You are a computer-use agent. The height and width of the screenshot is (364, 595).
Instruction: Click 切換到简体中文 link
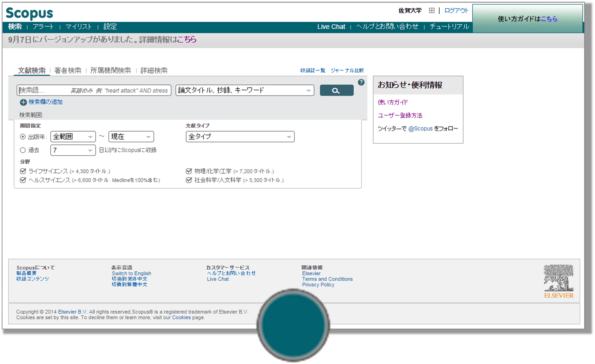(130, 279)
